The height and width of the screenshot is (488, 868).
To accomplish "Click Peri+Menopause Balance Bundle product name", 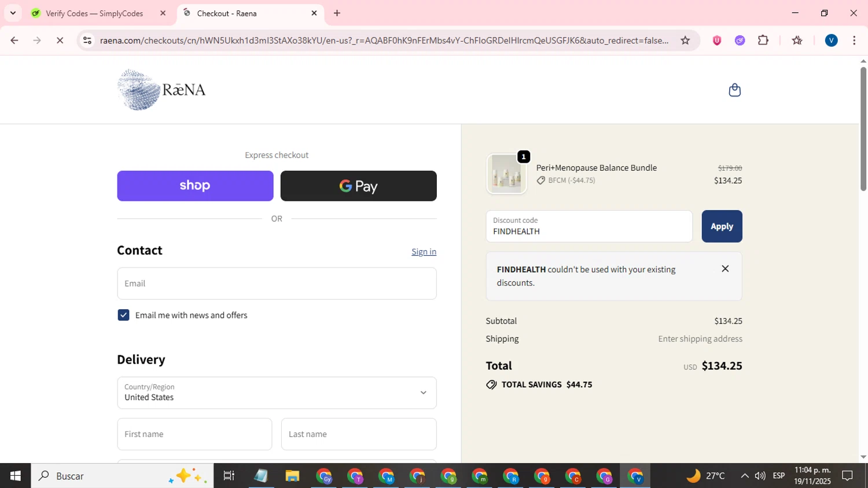I will click(x=596, y=168).
